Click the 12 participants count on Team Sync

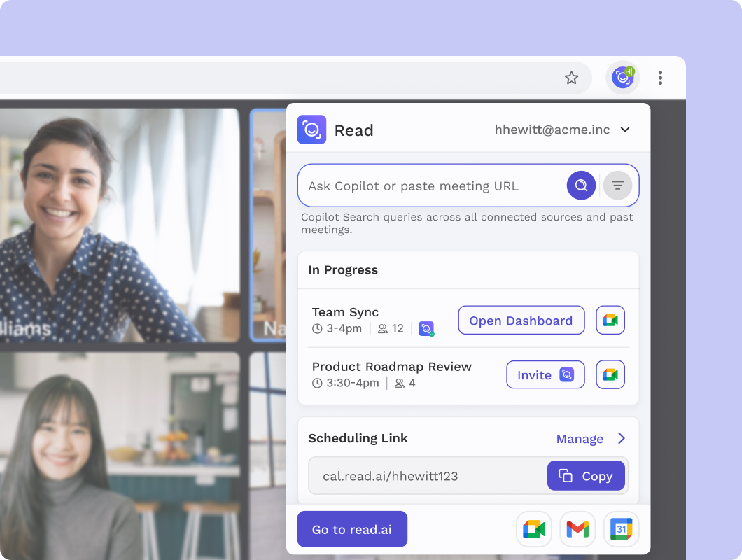(x=391, y=328)
